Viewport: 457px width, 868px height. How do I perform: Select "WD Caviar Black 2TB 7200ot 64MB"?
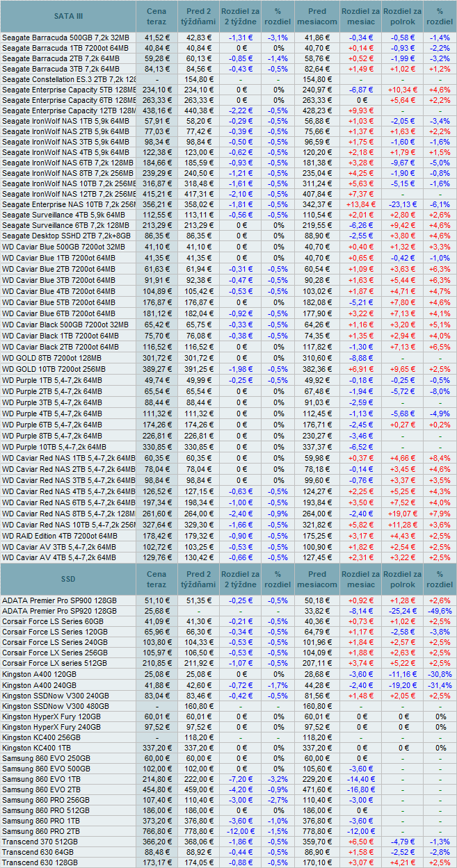pos(61,346)
